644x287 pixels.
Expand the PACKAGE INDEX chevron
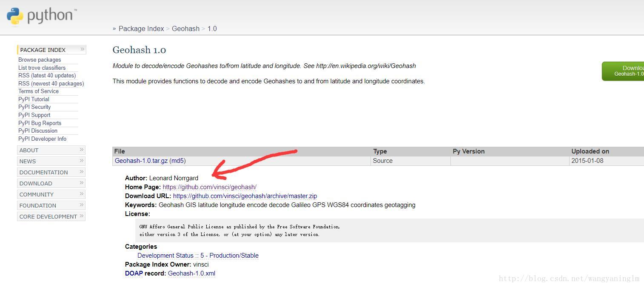pos(82,49)
